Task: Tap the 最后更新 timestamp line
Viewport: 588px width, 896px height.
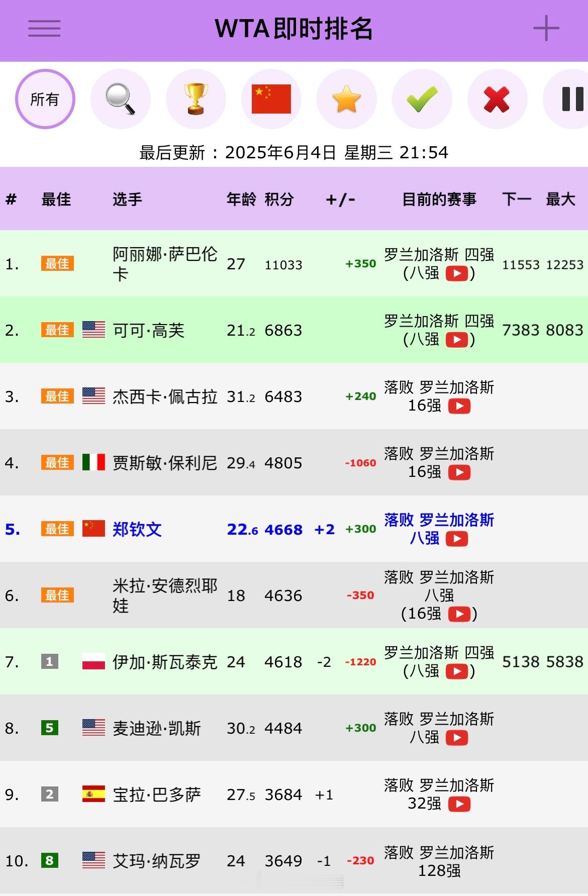Action: point(294,152)
